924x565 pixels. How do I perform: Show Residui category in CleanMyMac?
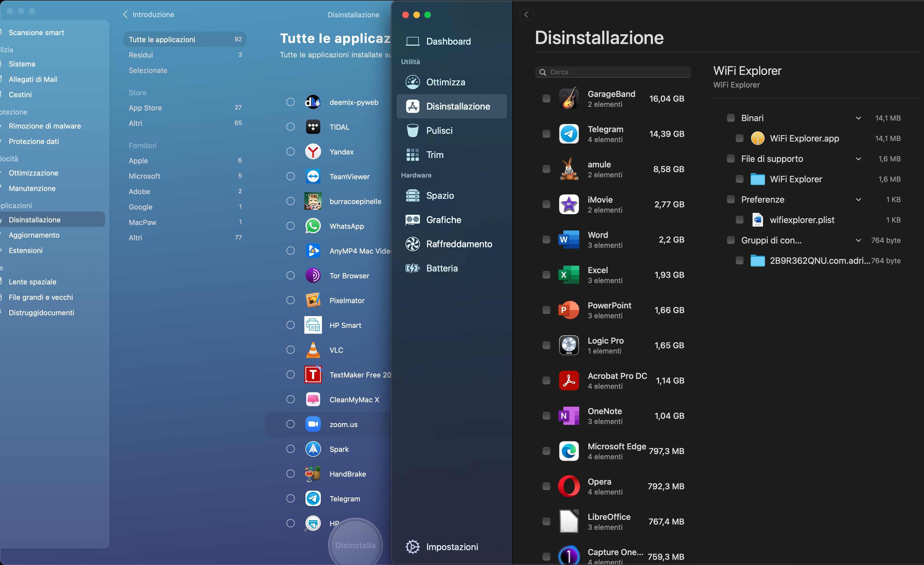[x=185, y=55]
